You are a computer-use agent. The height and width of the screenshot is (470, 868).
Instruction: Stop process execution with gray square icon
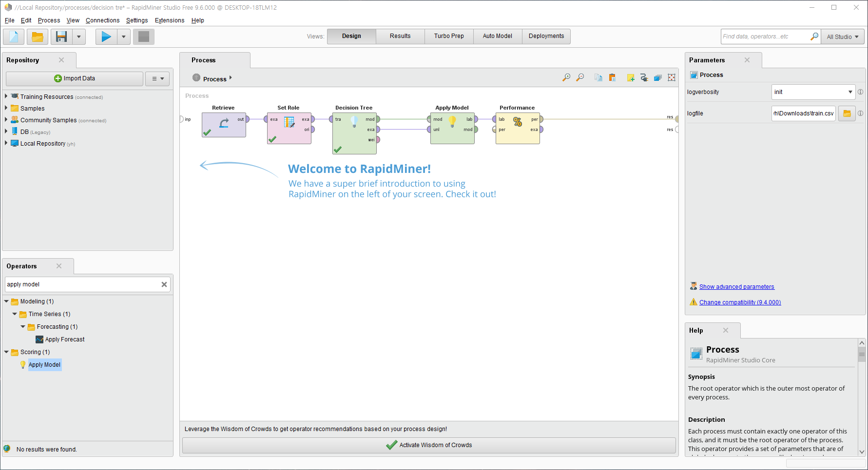[x=144, y=37]
